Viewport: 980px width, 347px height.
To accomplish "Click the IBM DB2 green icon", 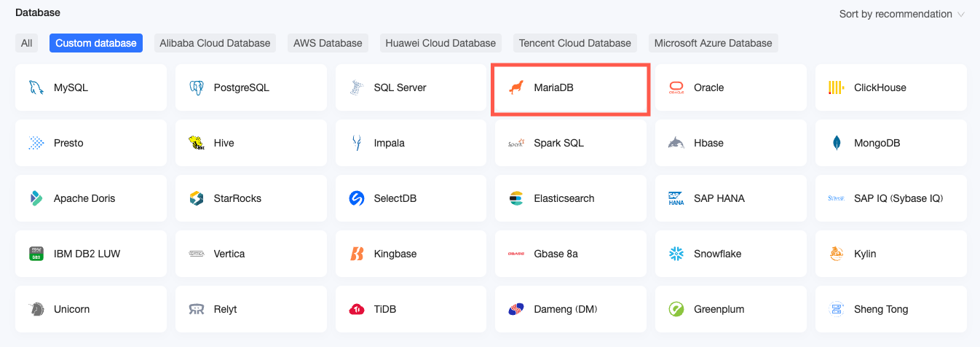I will 36,254.
